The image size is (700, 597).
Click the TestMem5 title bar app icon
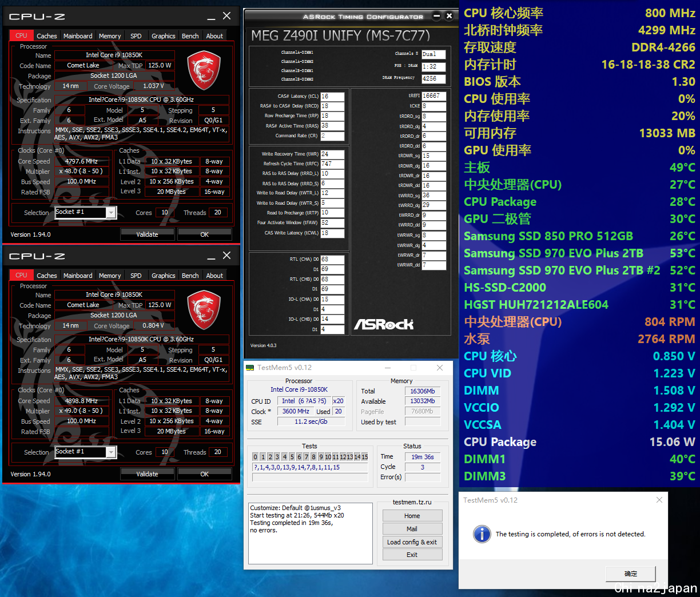[x=250, y=368]
